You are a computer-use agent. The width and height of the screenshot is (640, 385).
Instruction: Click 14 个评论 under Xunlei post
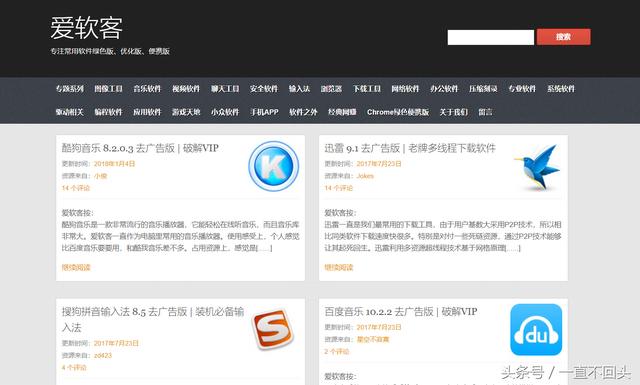pyautogui.click(x=338, y=188)
